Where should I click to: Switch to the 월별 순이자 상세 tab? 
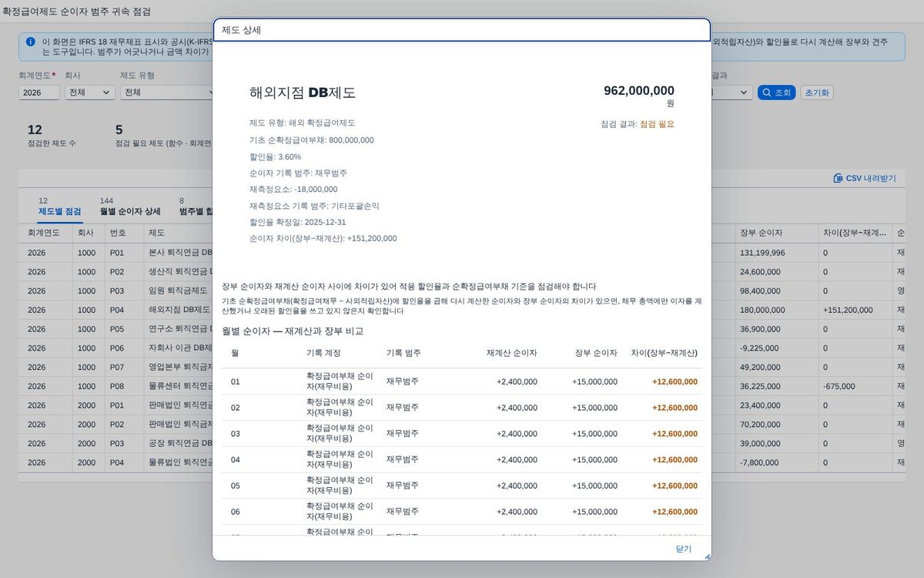(x=130, y=206)
